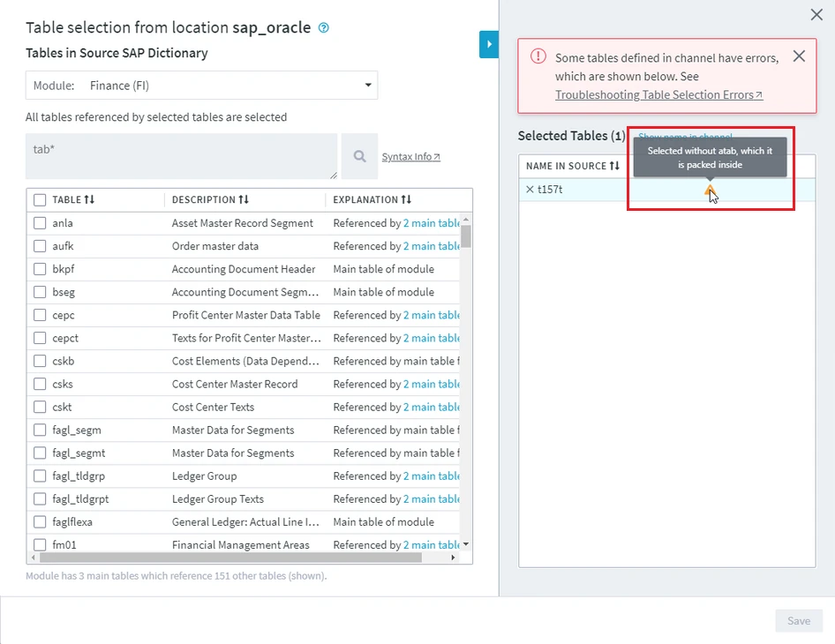835x644 pixels.
Task: Collapse panel with the blue arrow tab
Action: point(489,44)
